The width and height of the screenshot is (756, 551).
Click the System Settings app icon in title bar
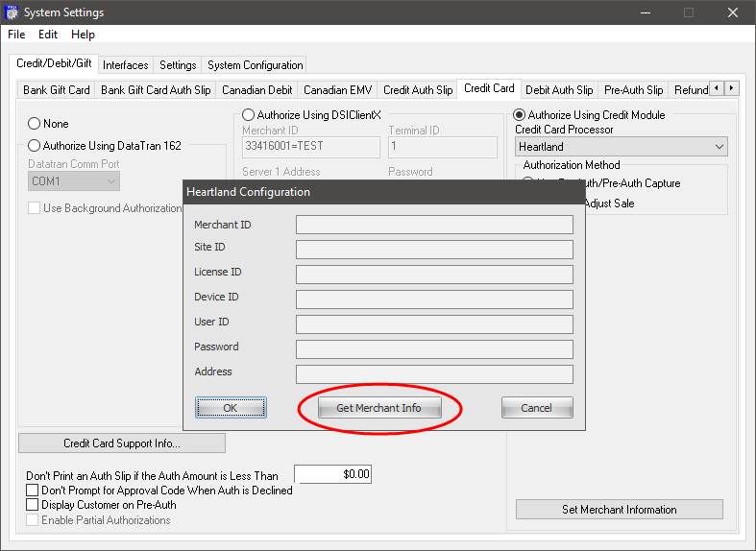(x=12, y=12)
